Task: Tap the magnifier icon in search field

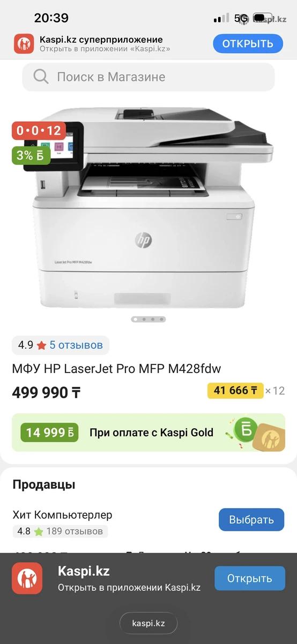Action: point(41,77)
